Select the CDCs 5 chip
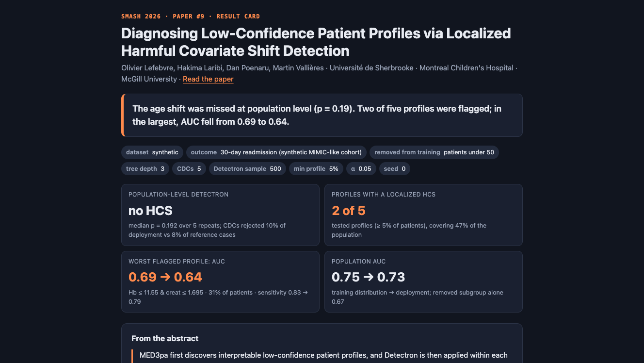The width and height of the screenshot is (644, 363). (x=189, y=169)
